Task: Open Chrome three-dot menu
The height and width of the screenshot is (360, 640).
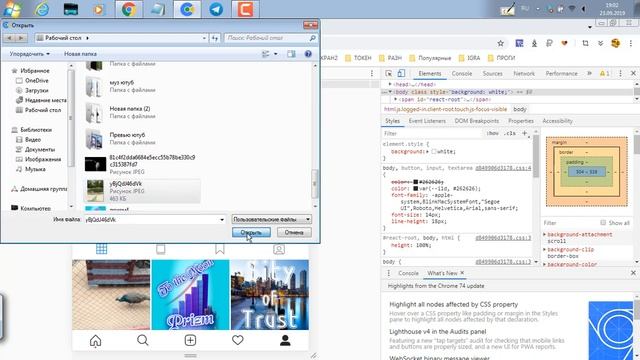Action: coord(631,43)
